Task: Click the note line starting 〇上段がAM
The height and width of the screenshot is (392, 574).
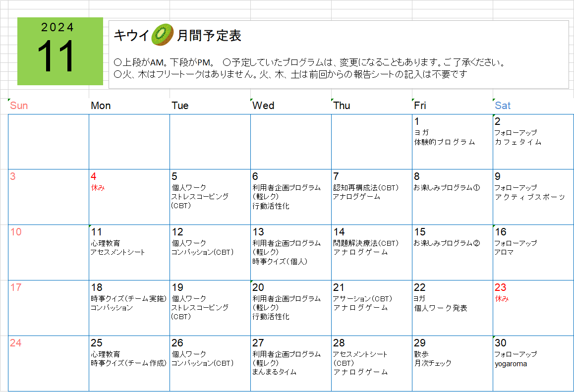Action: point(310,62)
